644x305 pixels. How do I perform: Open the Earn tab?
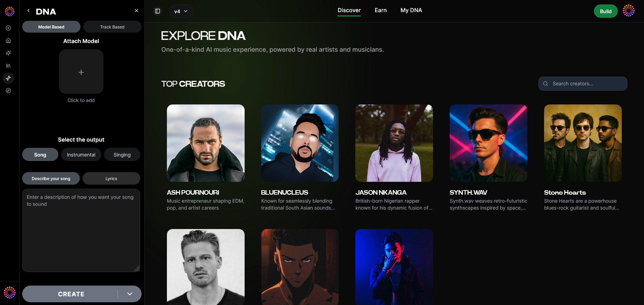coord(381,10)
